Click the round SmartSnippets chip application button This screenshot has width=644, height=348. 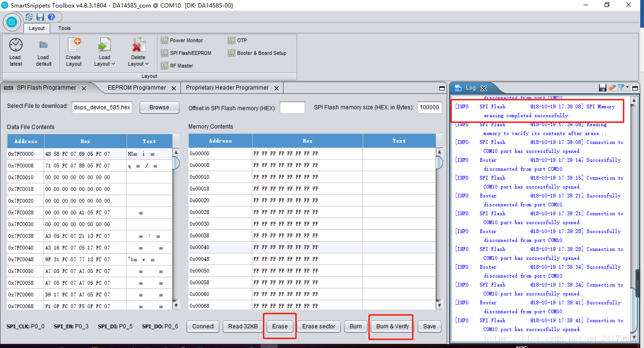click(x=12, y=22)
